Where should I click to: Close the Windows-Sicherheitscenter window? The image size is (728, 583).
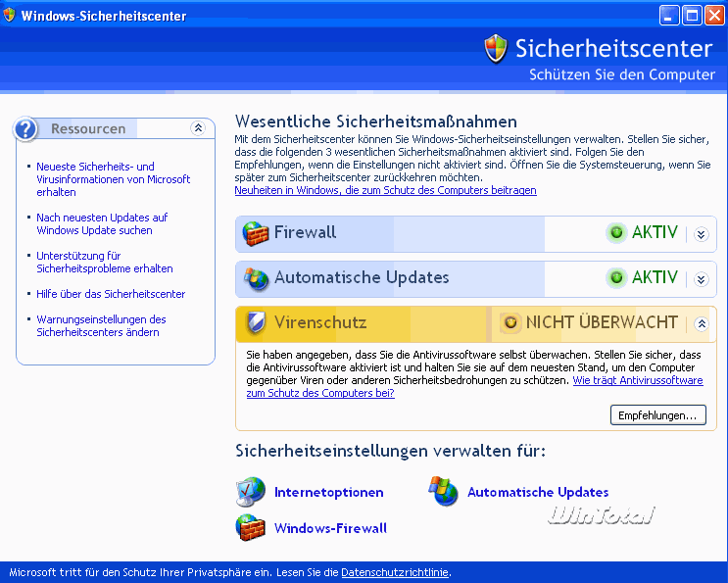point(714,16)
